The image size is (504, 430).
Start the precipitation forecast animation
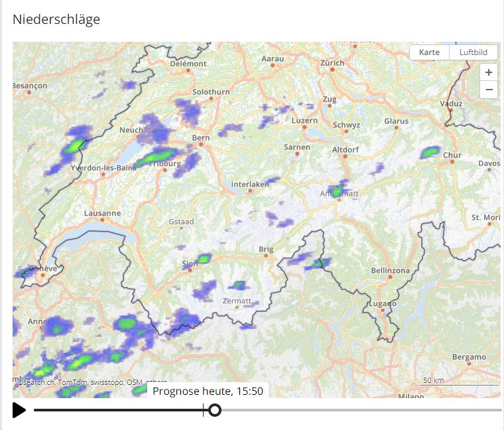click(19, 410)
